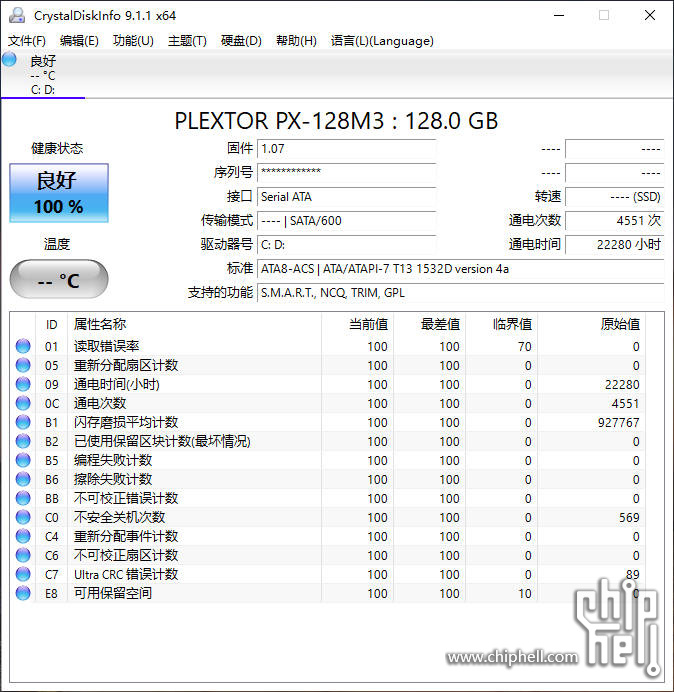
Task: Select the Ultra CRC 错误计数 attribute name
Action: click(126, 574)
